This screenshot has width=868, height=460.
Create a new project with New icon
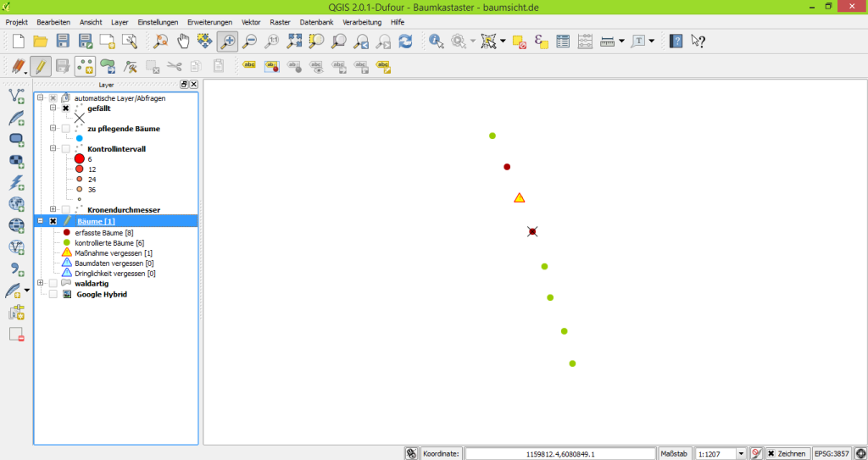(19, 41)
